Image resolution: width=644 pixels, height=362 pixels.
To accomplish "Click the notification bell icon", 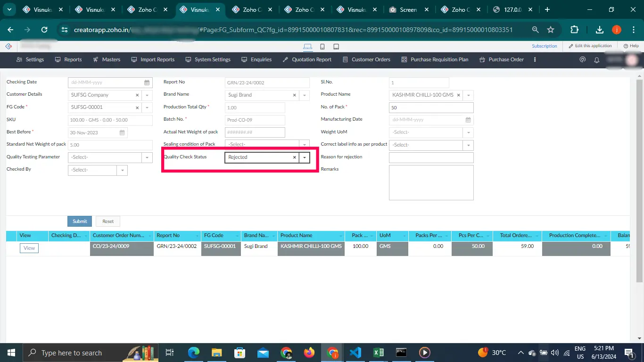I will click(596, 60).
